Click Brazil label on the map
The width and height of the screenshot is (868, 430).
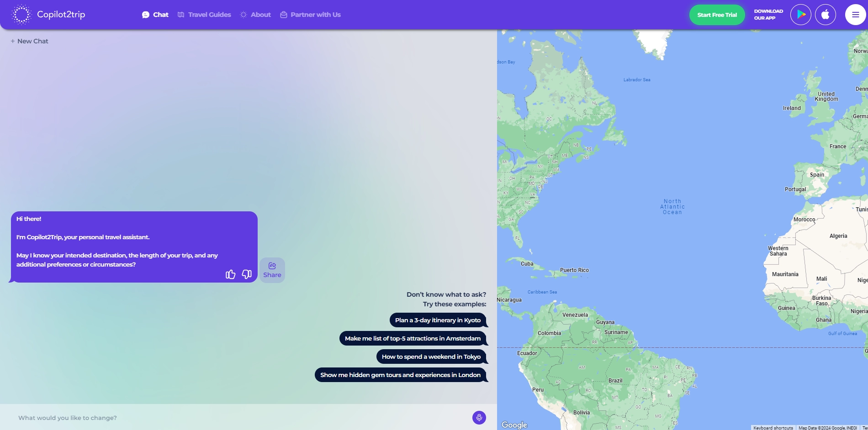[x=615, y=381]
